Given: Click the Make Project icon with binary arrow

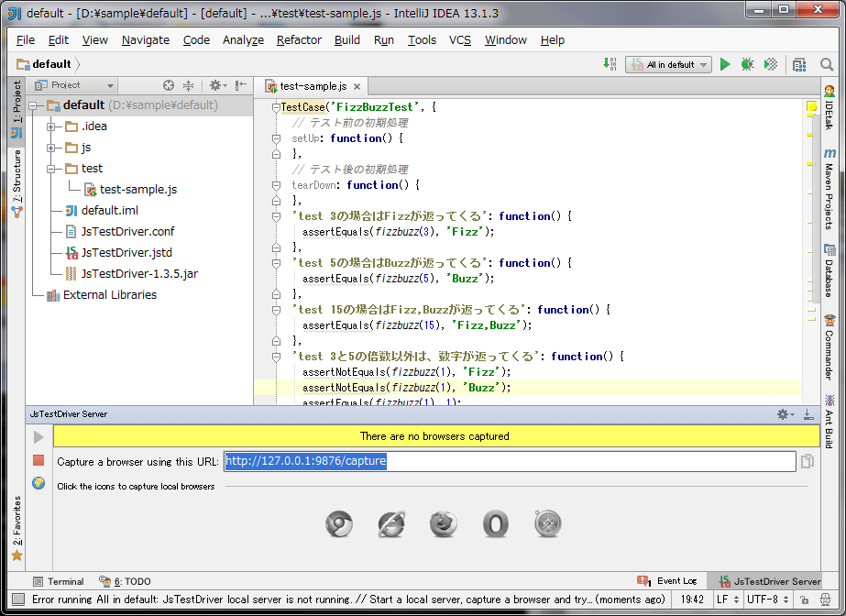Looking at the screenshot, I should [x=610, y=64].
